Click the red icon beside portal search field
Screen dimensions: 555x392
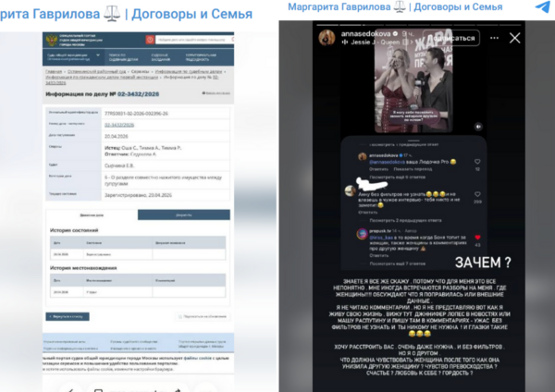(150, 40)
